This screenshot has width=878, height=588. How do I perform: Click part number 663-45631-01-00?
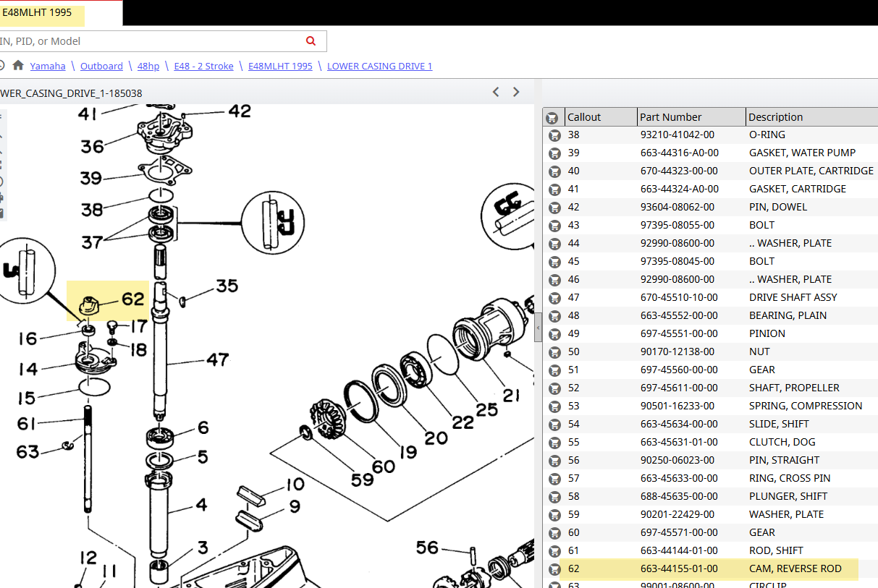(x=679, y=443)
